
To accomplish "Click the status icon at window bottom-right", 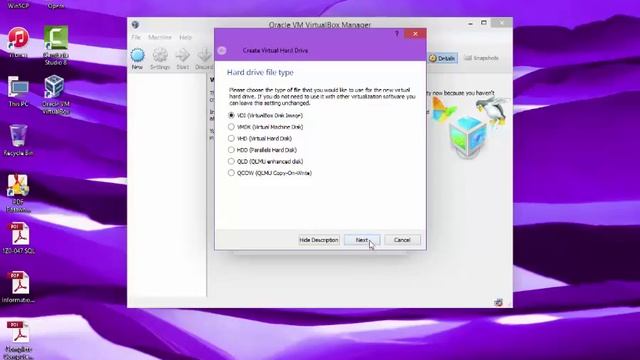I will [x=498, y=302].
